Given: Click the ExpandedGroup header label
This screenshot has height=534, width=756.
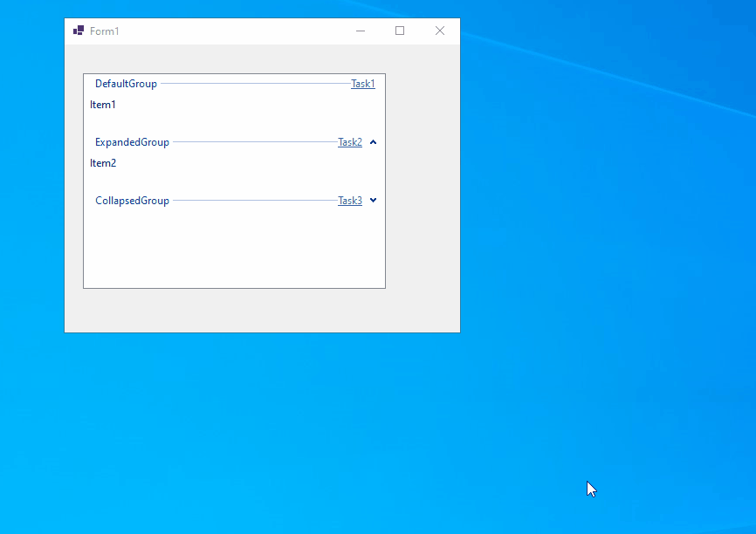Looking at the screenshot, I should pos(132,141).
